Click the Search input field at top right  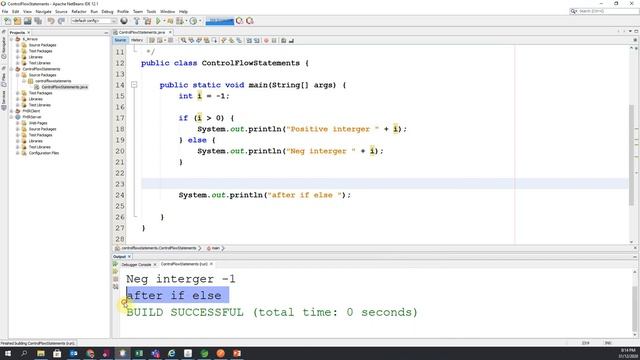click(x=605, y=11)
